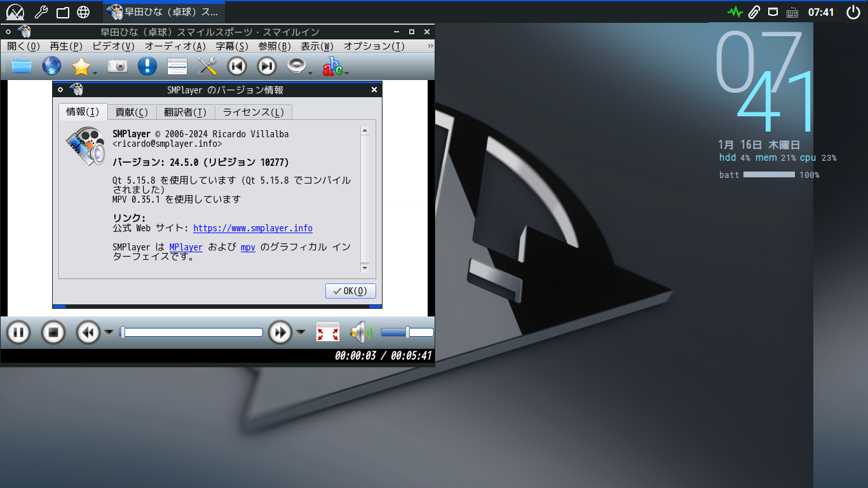868x488 pixels.
Task: Open system tools wrench in the top panel
Action: pyautogui.click(x=40, y=11)
